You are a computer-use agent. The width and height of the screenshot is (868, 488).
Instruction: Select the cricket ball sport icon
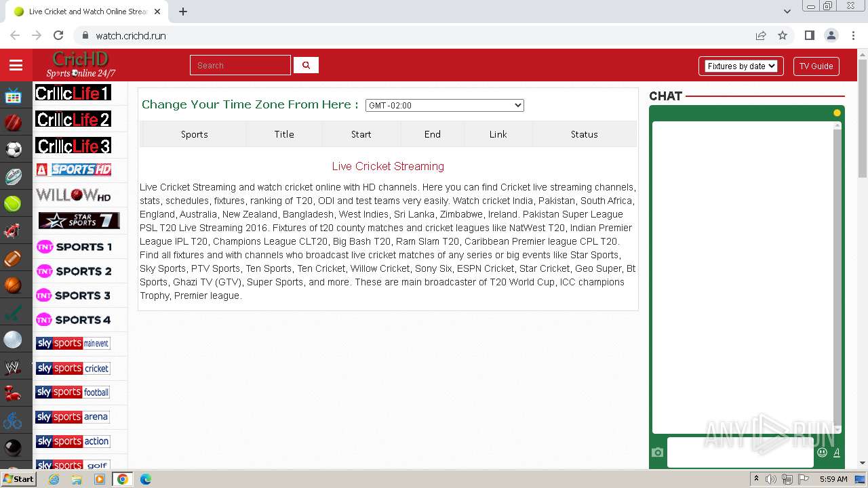tap(13, 123)
